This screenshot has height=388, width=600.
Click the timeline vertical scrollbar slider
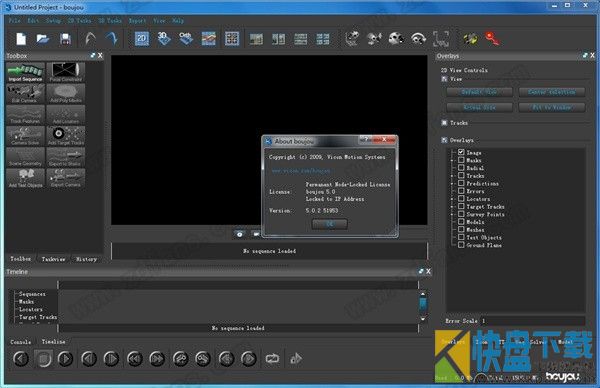[x=423, y=305]
